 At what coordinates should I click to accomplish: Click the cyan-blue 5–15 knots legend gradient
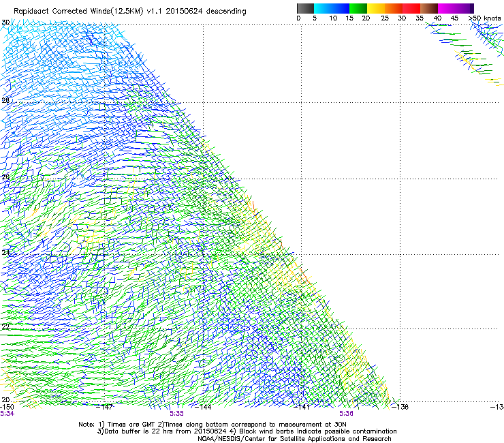pos(332,8)
